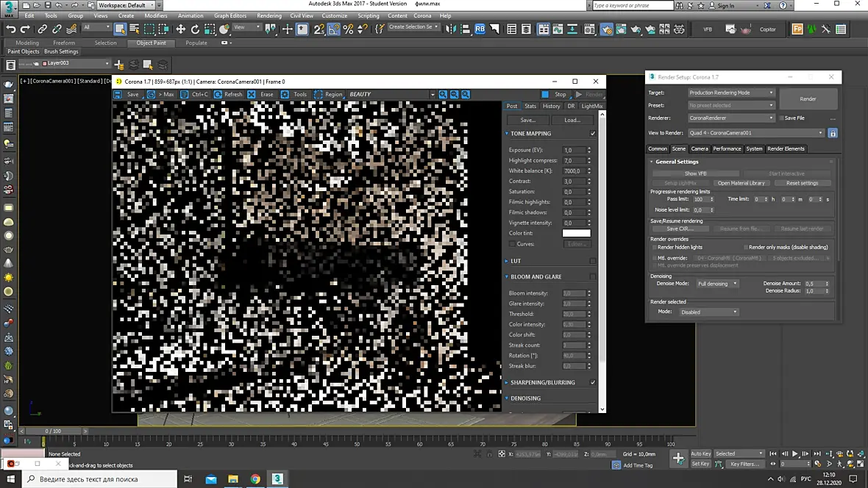Enable the Bloom and Glare checkbox

[x=593, y=276]
